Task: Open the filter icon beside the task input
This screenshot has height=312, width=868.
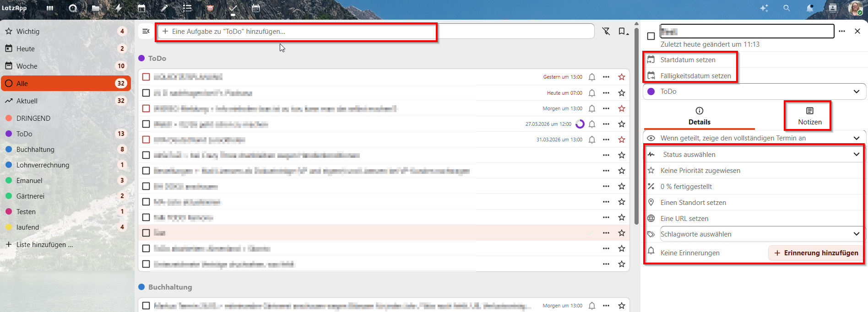Action: coord(606,31)
